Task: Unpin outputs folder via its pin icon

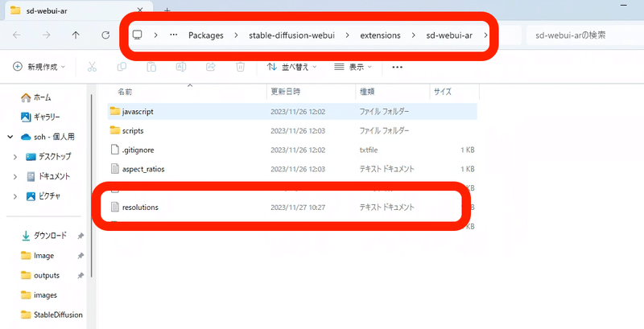Action: pos(80,275)
